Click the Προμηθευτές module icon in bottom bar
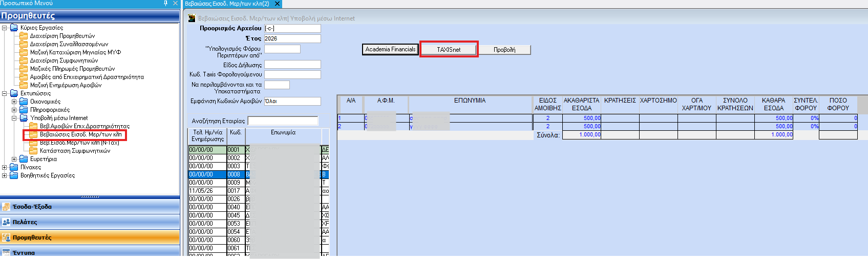 (6, 237)
